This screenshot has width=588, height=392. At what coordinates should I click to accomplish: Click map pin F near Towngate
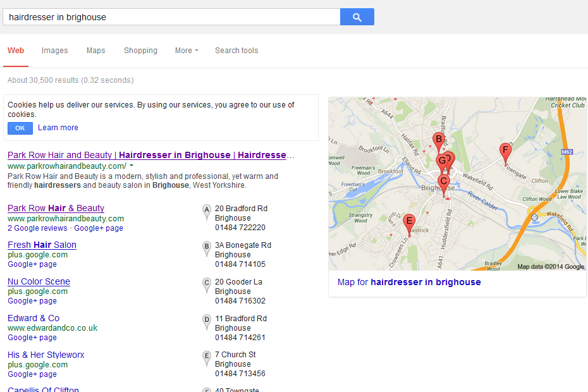(506, 152)
